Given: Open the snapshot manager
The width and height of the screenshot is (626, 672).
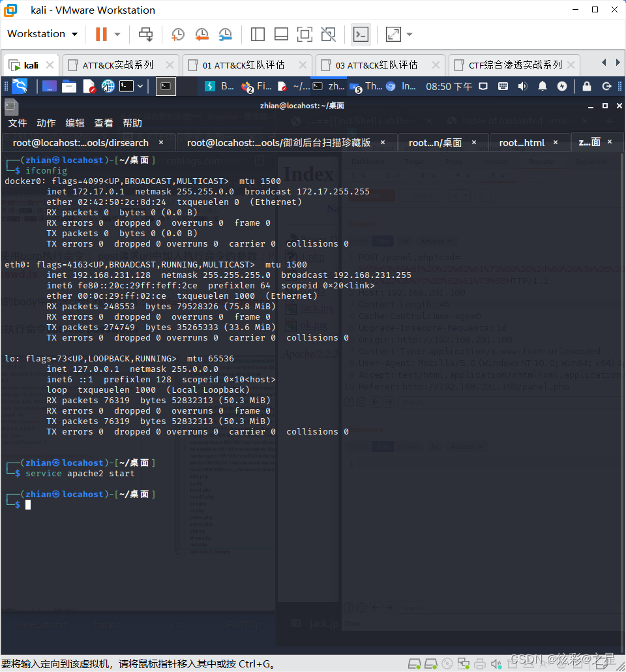Looking at the screenshot, I should (x=226, y=35).
